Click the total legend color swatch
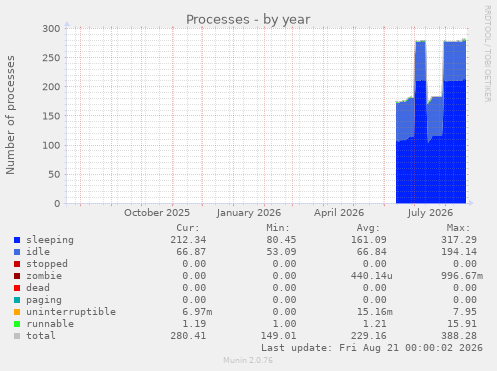 17,336
